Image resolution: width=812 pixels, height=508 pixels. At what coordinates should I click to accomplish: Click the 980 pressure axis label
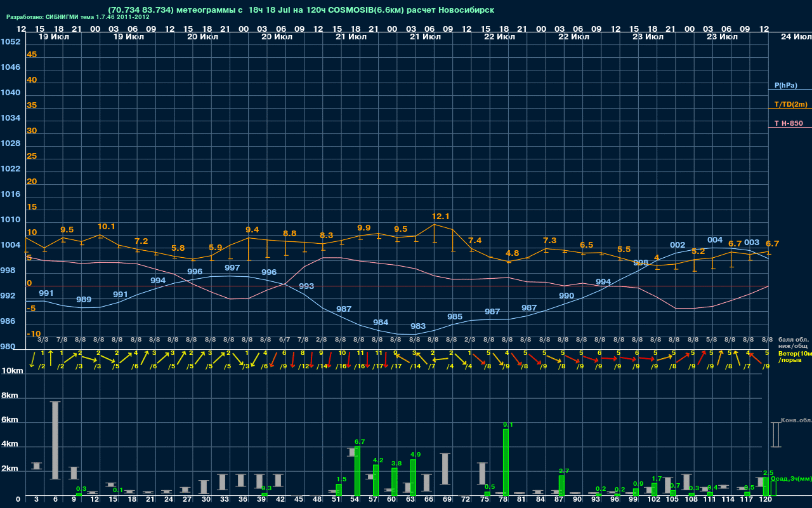(8, 347)
